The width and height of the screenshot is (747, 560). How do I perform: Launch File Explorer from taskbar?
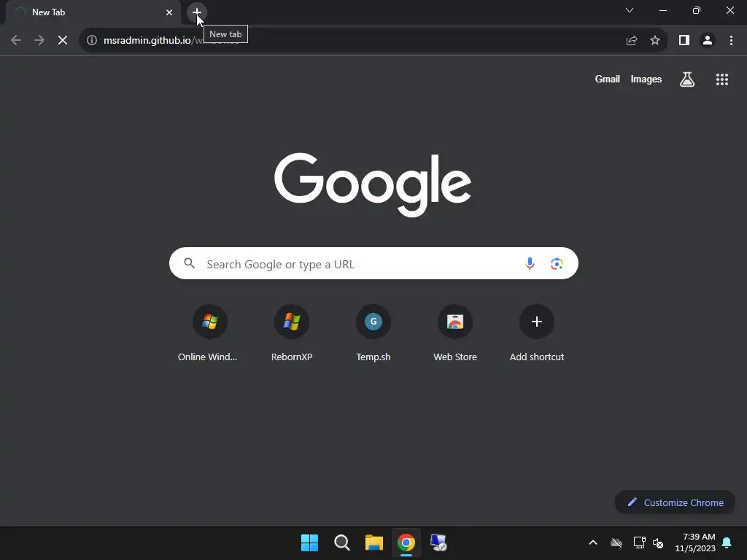(x=374, y=542)
